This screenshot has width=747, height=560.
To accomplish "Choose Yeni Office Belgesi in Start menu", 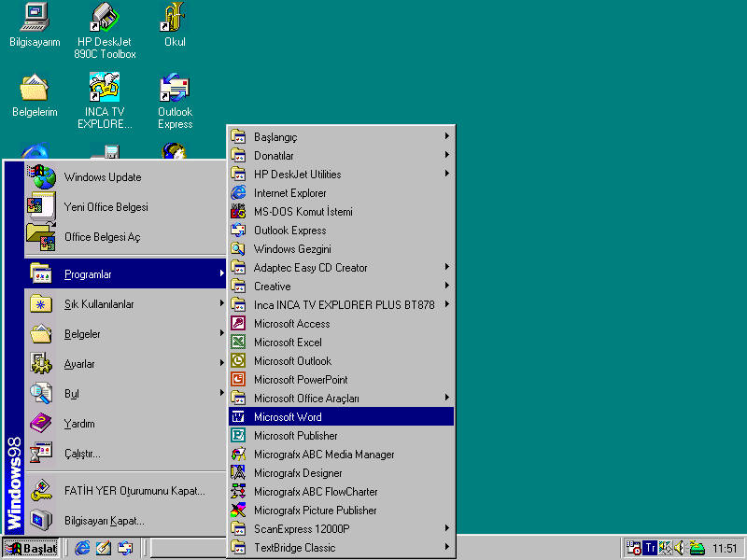I will point(125,206).
